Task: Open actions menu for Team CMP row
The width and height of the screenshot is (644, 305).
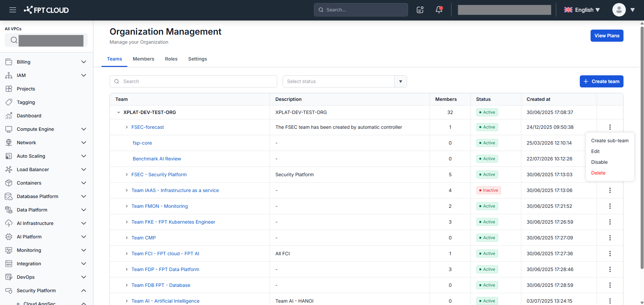Action: pyautogui.click(x=610, y=238)
